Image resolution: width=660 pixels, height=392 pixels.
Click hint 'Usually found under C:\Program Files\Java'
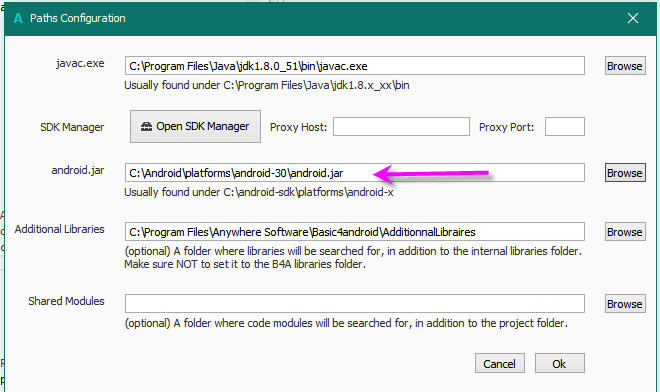tap(267, 85)
